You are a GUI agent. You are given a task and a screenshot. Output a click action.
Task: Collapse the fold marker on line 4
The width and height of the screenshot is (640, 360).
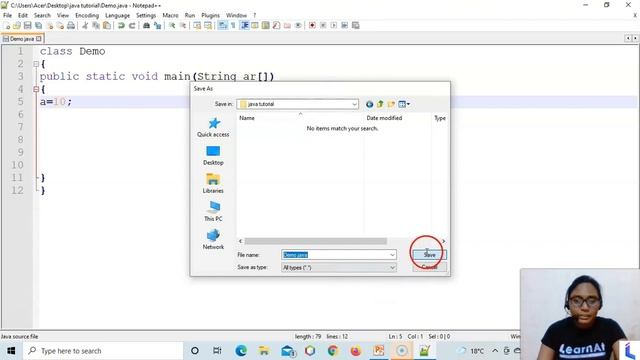point(36,89)
